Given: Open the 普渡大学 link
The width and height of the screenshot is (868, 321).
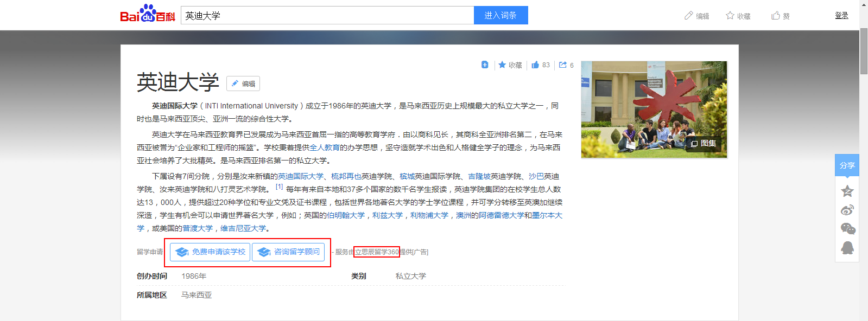Looking at the screenshot, I should (198, 228).
